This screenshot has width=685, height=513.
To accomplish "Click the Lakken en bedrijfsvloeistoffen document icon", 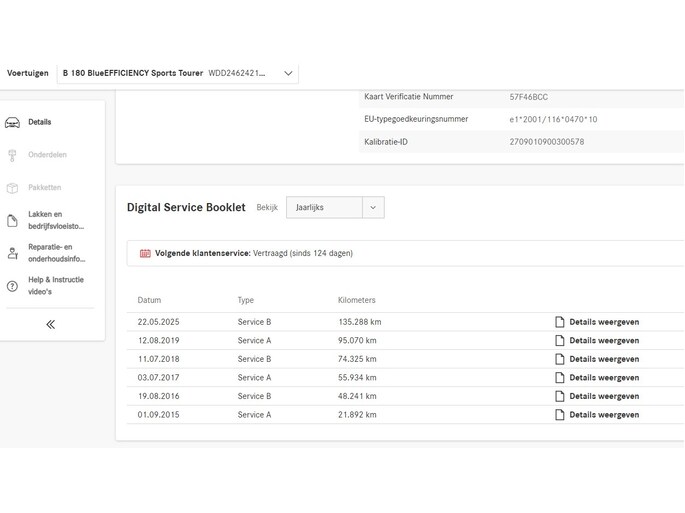I will (12, 221).
